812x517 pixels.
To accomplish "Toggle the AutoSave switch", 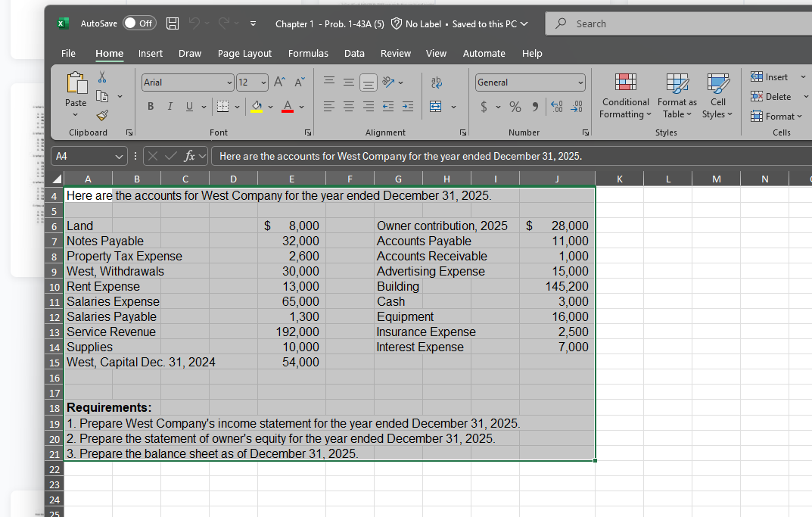I will point(140,23).
